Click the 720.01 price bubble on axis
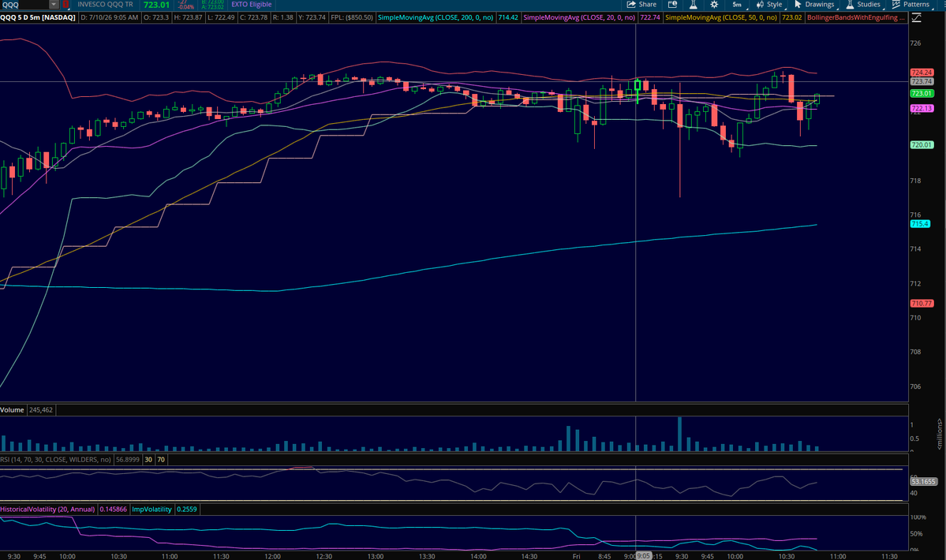Screen dimensions: 946x560 922,144
